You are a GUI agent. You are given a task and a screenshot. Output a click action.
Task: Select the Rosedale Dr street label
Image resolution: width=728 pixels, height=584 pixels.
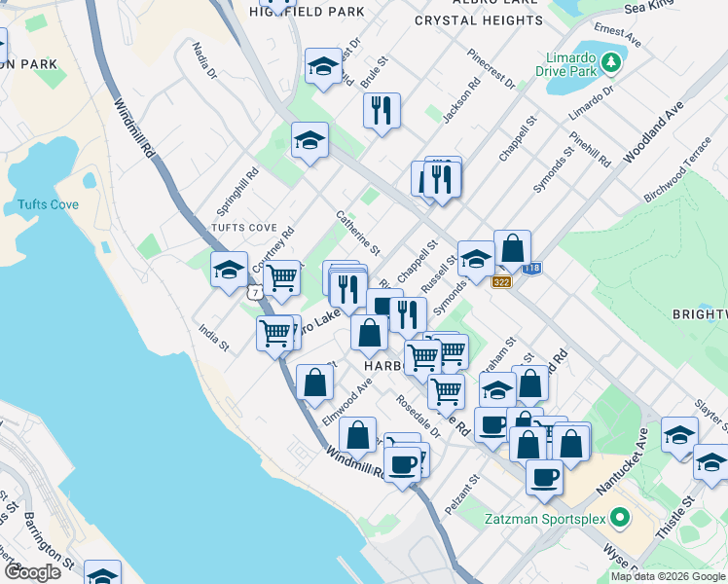[419, 417]
